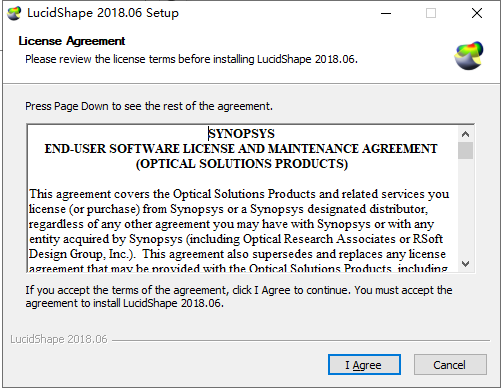Click the license scrollbar down arrow
Screen dimensions: 503x390
point(467,264)
